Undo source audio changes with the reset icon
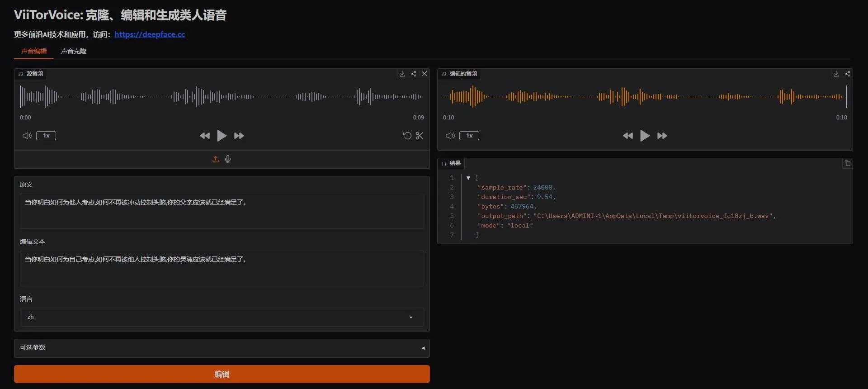 407,136
